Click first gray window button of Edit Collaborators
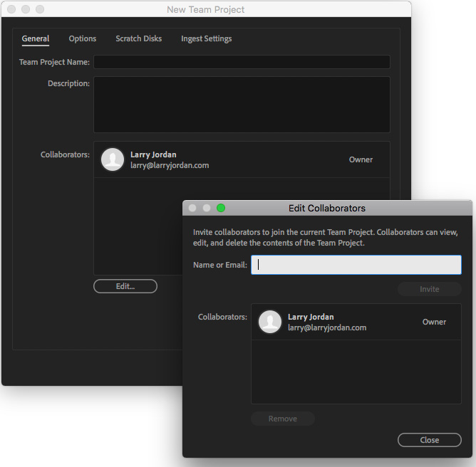476x467 pixels. [192, 208]
